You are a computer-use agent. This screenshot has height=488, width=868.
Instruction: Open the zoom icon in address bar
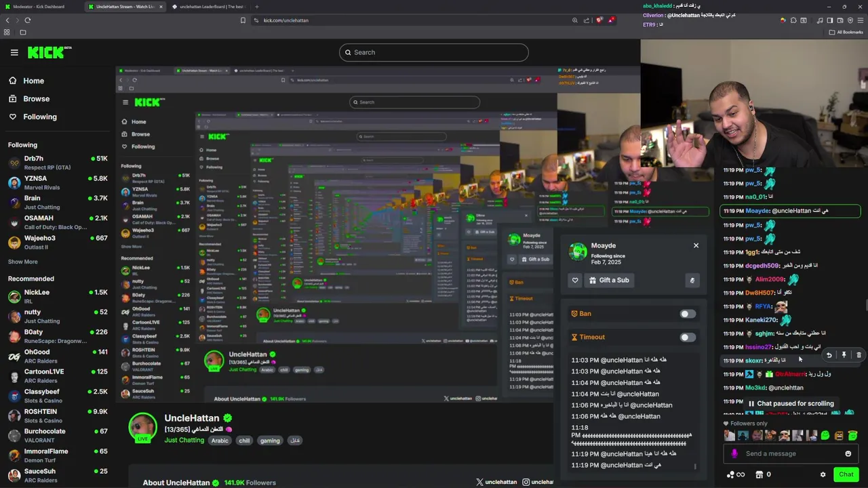tap(575, 20)
